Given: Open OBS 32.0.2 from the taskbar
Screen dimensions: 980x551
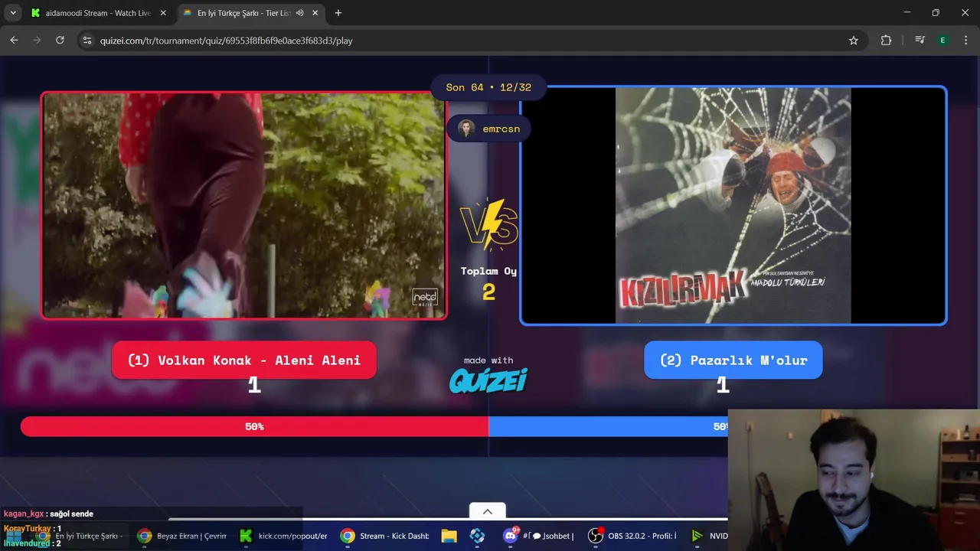Looking at the screenshot, I should coord(633,536).
